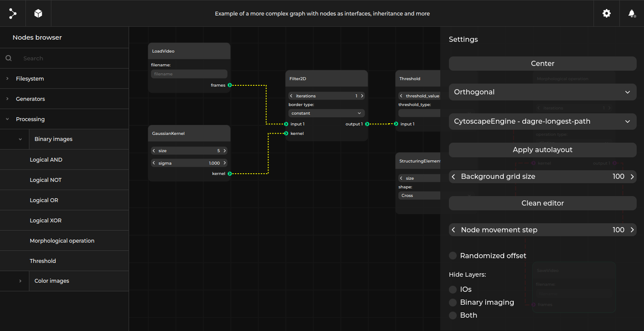Click Threshold input 1 port
The height and width of the screenshot is (331, 644).
point(396,124)
